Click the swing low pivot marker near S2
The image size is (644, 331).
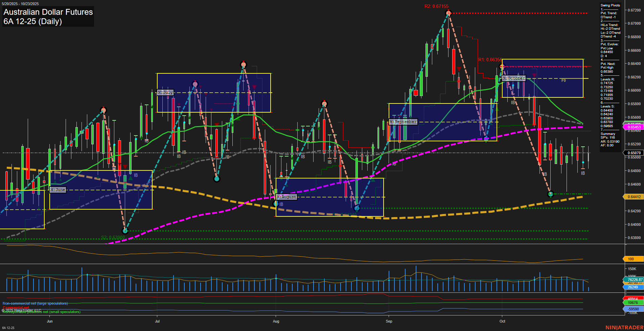[125, 231]
